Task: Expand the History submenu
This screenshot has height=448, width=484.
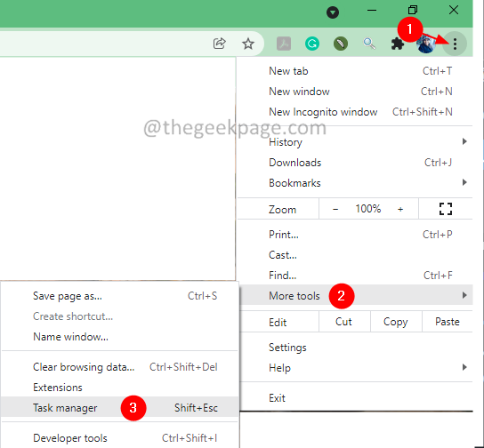Action: click(x=355, y=142)
